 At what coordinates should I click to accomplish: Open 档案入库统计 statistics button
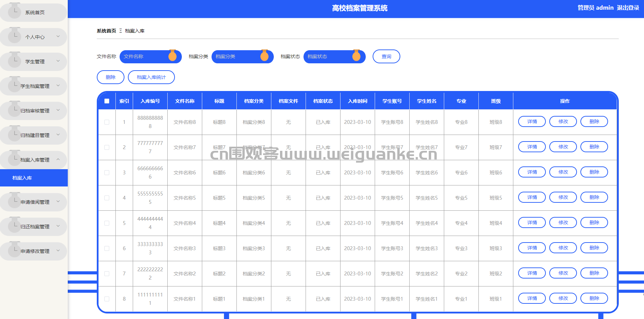pos(151,77)
